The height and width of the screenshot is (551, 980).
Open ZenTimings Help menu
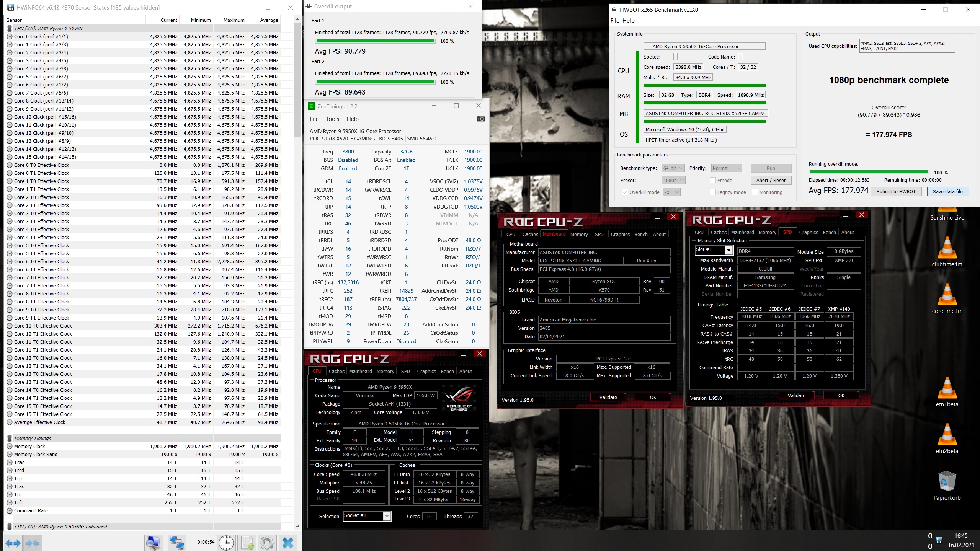click(352, 119)
